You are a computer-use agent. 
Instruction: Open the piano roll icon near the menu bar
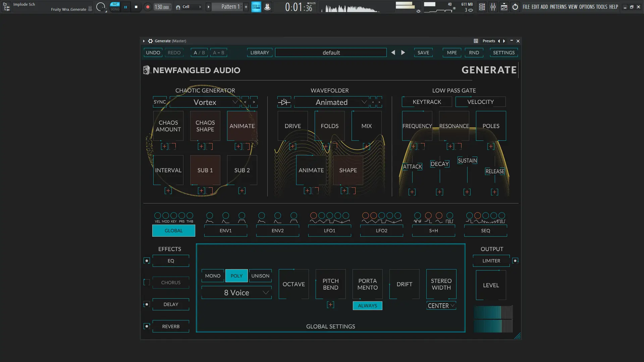coord(504,7)
